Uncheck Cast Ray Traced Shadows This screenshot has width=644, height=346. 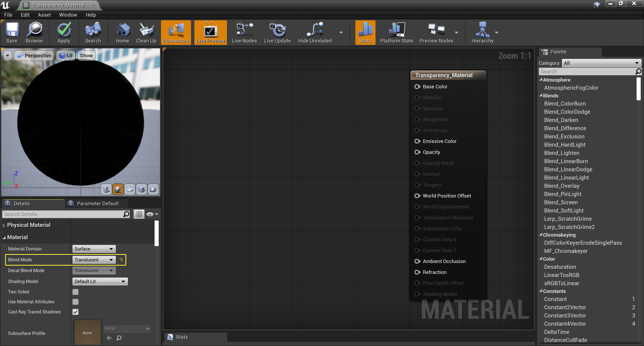pyautogui.click(x=75, y=312)
